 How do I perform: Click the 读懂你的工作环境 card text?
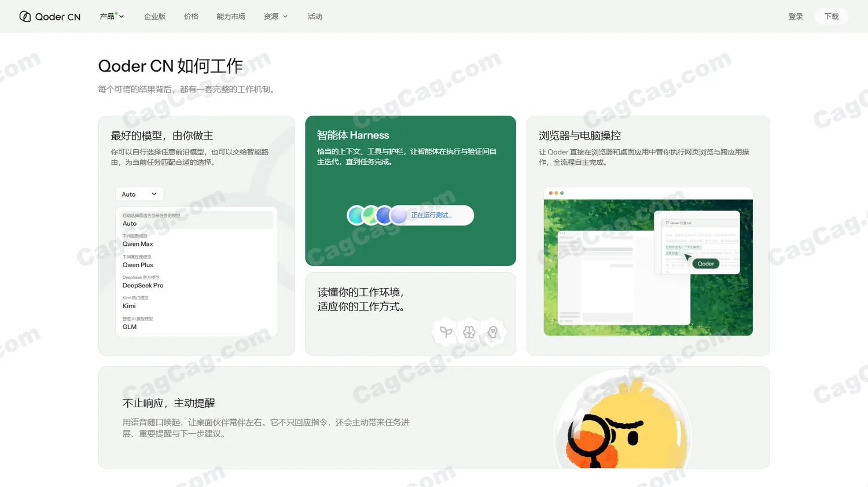[361, 300]
